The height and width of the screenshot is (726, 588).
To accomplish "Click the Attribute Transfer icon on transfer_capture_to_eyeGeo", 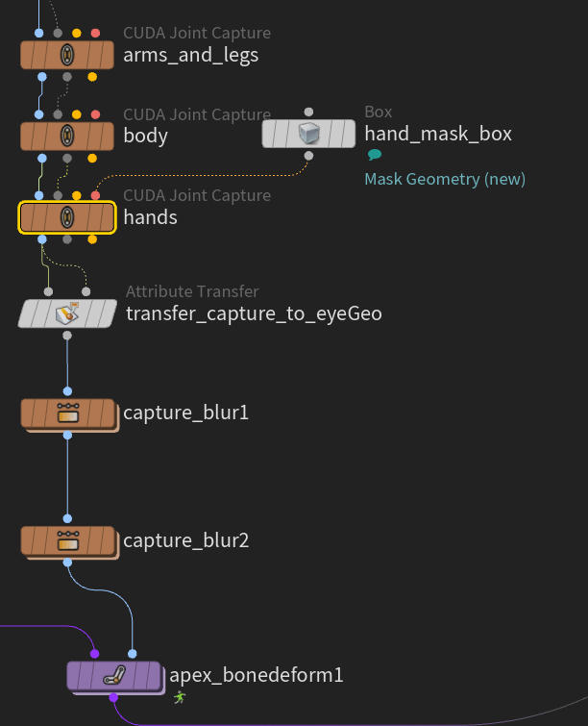I will 67,313.
